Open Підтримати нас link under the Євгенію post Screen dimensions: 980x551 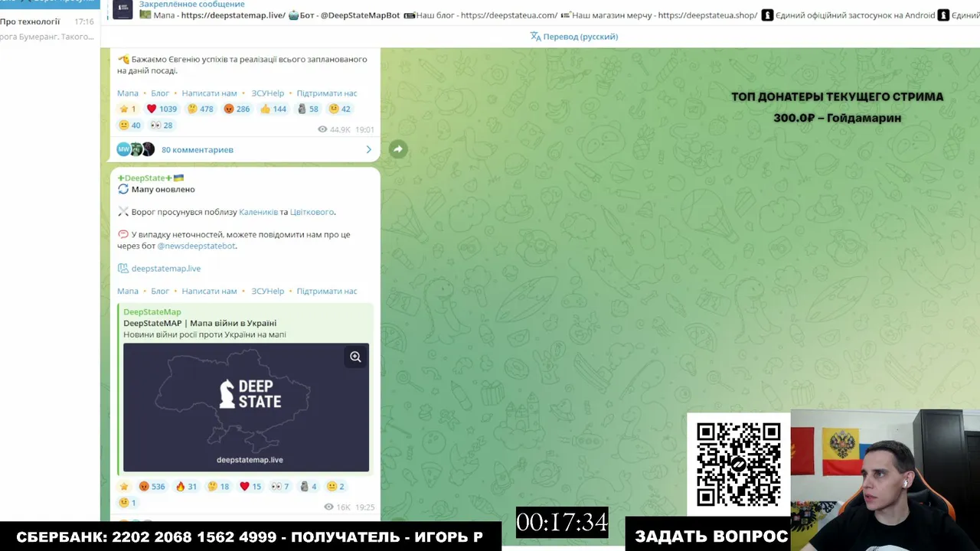pyautogui.click(x=327, y=93)
